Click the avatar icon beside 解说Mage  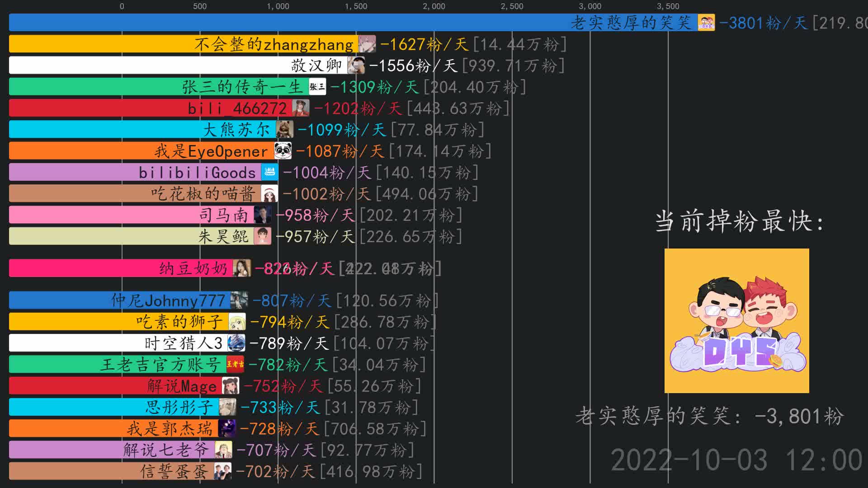point(231,385)
